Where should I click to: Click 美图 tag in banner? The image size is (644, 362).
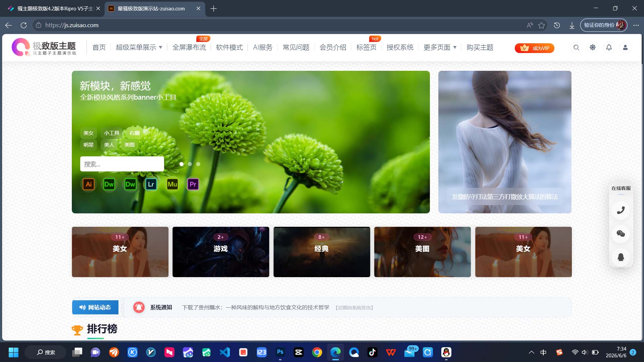[130, 145]
